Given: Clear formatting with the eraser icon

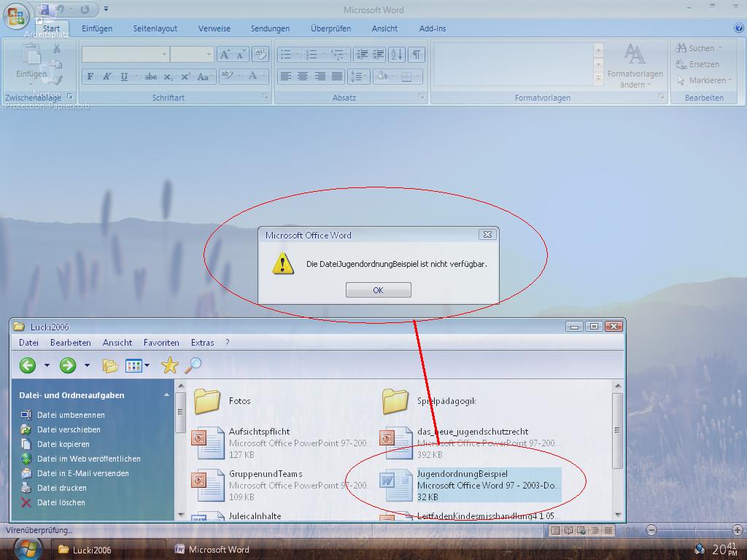Looking at the screenshot, I should pos(260,54).
